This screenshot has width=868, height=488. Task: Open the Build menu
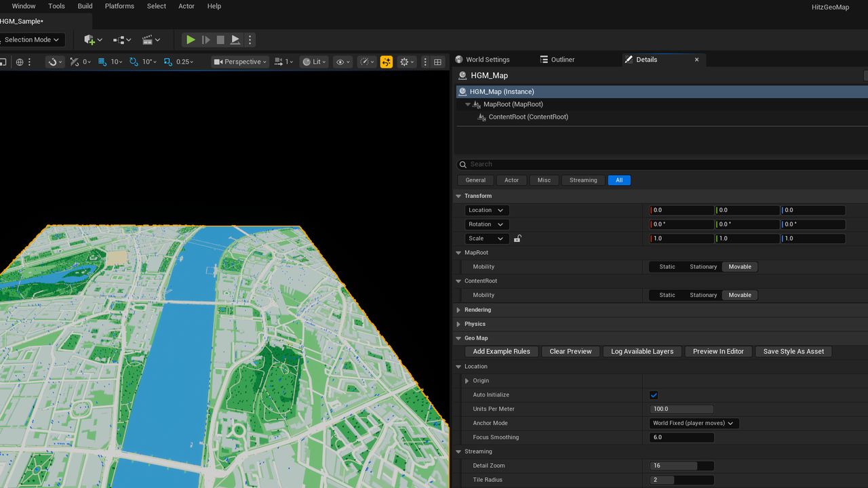click(x=85, y=6)
